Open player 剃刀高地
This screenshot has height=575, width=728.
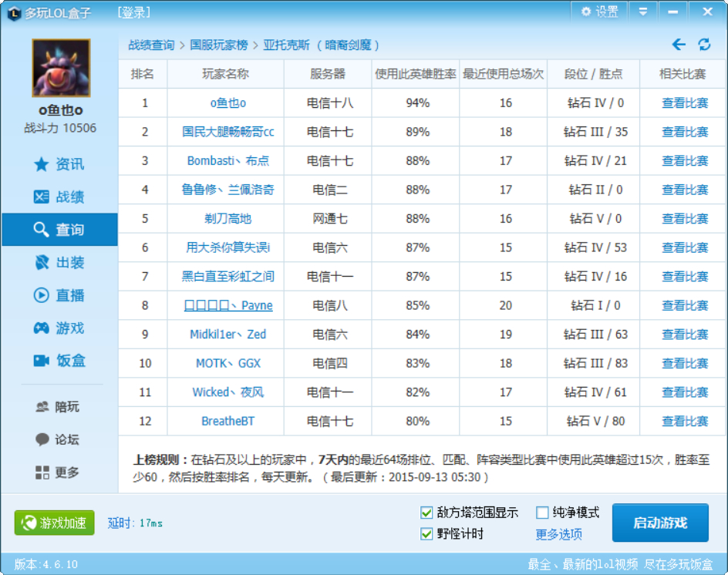(x=228, y=219)
